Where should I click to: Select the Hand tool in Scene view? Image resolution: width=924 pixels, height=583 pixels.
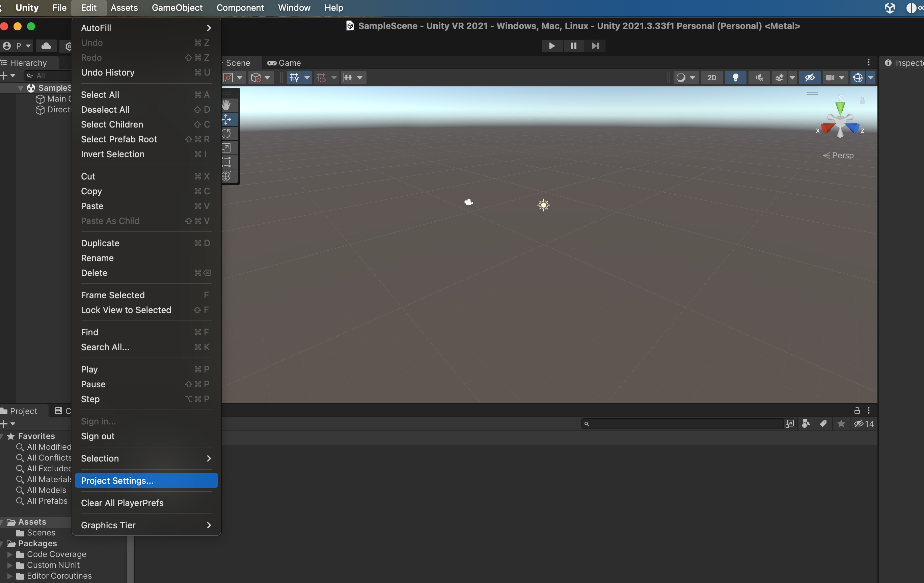pos(227,105)
